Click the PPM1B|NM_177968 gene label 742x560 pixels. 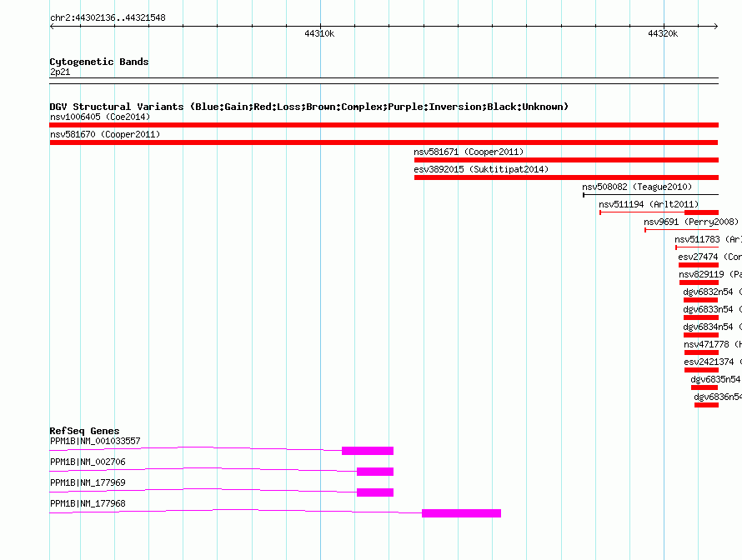[x=88, y=503]
